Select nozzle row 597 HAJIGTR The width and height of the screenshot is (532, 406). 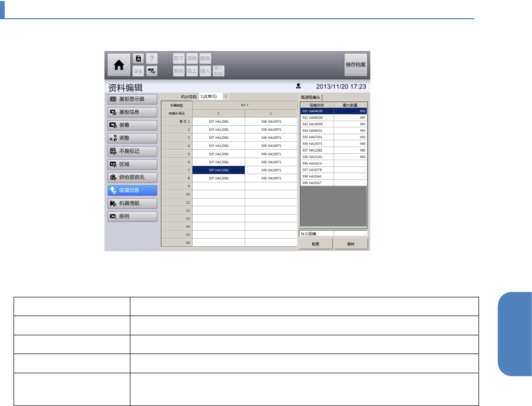(x=333, y=170)
